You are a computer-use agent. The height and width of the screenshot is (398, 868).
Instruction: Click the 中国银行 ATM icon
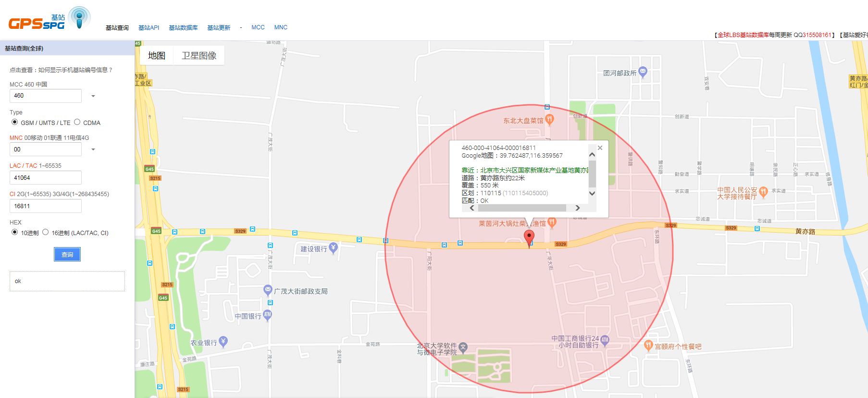pyautogui.click(x=268, y=315)
